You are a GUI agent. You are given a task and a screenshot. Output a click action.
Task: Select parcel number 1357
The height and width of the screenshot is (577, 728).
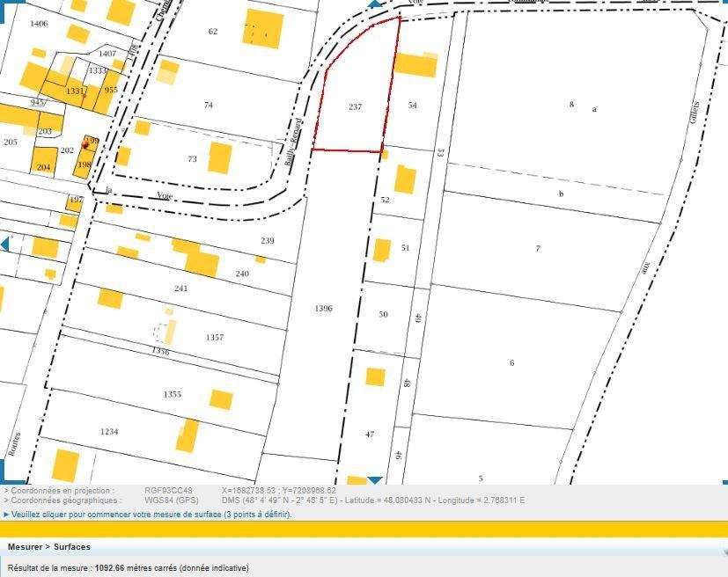[215, 337]
